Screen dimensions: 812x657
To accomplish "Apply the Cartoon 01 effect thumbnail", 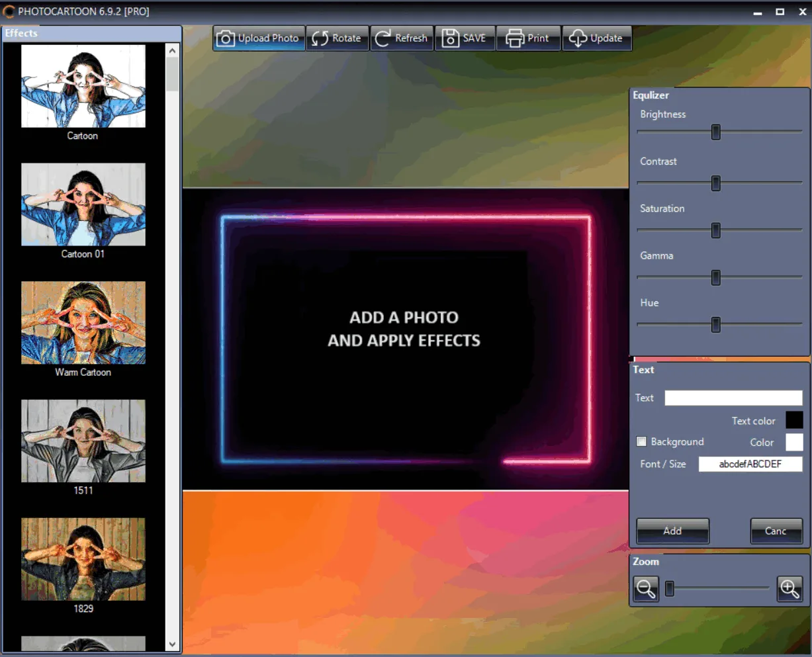I will 83,204.
